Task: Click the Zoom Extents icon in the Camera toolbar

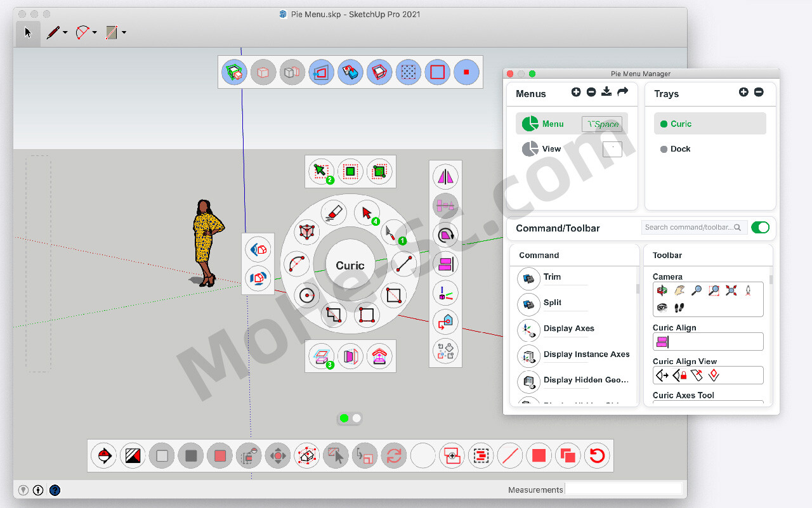Action: pos(731,290)
